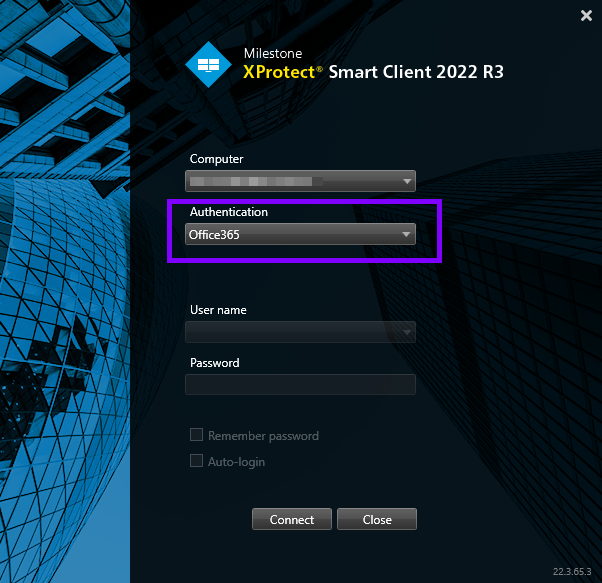Click the User name label
The image size is (602, 583).
click(x=218, y=310)
